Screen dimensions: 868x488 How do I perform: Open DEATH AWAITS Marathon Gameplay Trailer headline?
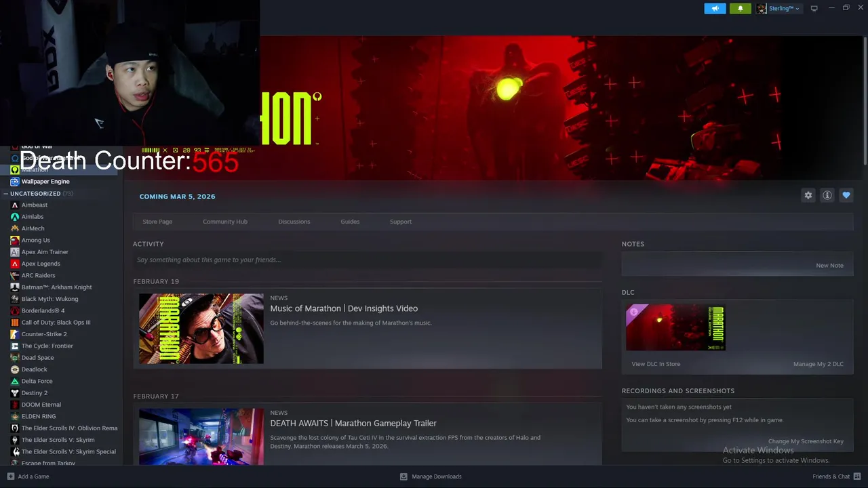(353, 423)
